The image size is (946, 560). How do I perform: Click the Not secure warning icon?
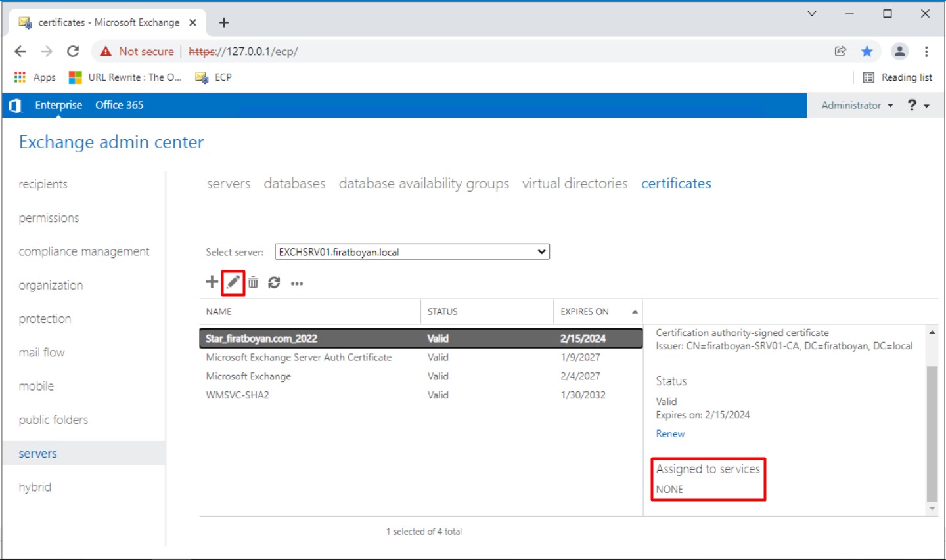(106, 51)
